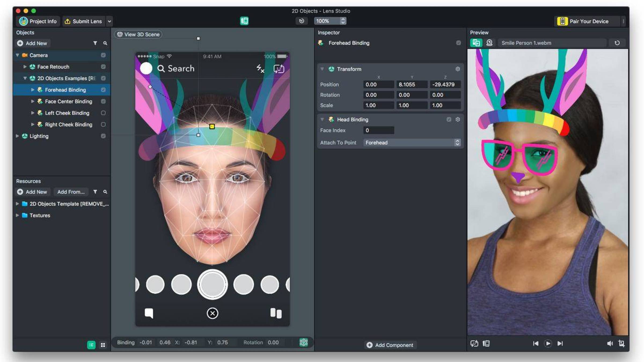Play the preview video
Viewport: 644px width, 362px height.
pos(548,343)
